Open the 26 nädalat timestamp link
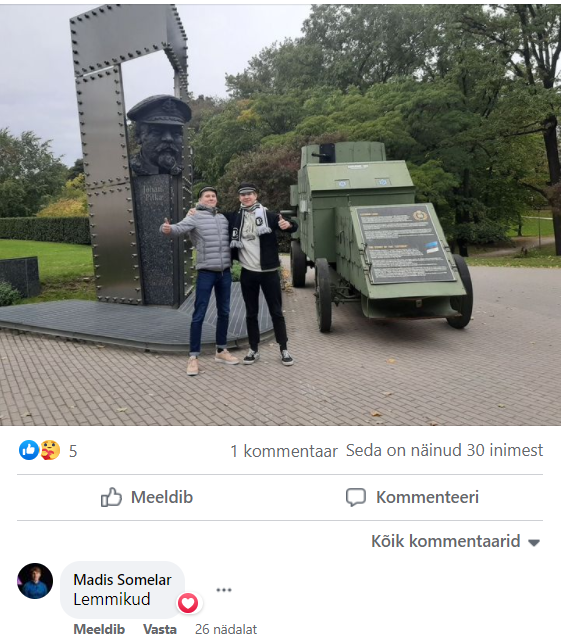 click(x=226, y=629)
